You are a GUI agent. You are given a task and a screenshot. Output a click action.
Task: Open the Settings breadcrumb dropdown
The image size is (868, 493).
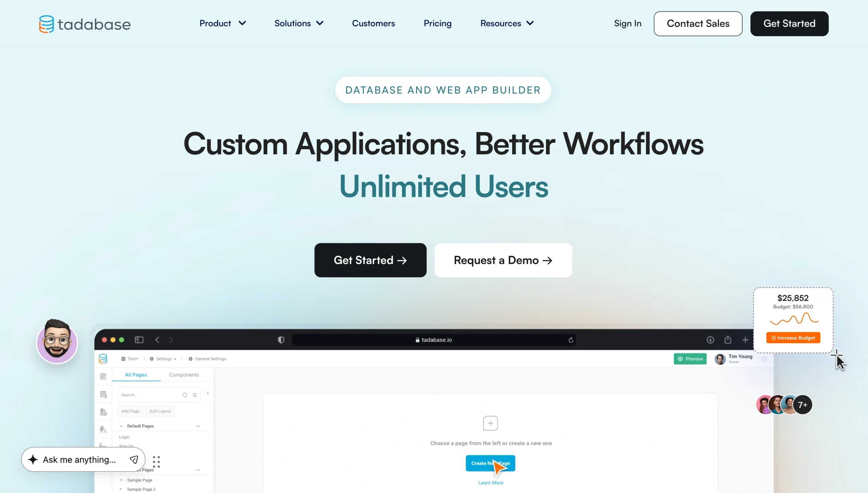tap(163, 359)
